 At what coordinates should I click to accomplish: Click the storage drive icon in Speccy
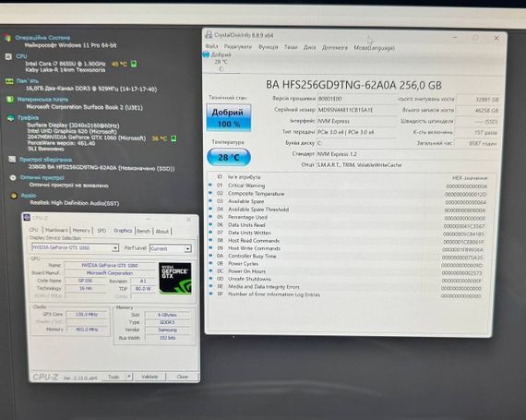[x=12, y=159]
